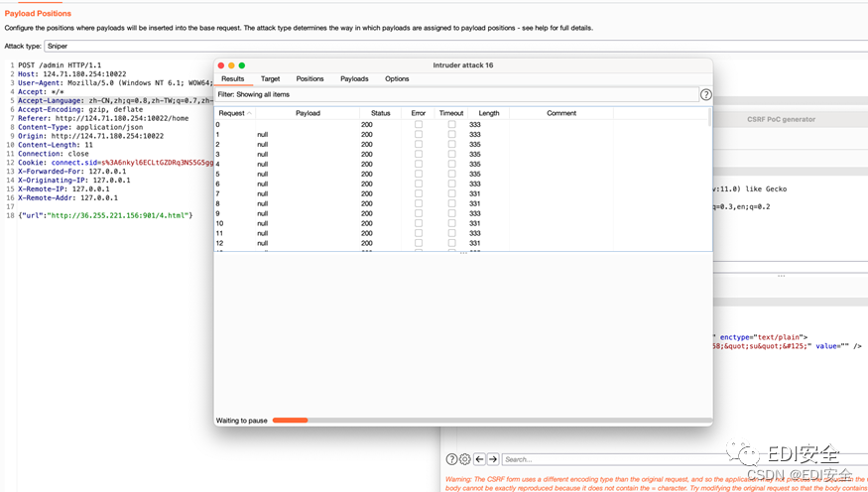The image size is (868, 492).
Task: Minimize the Intruder attack 16 window
Action: 231,65
